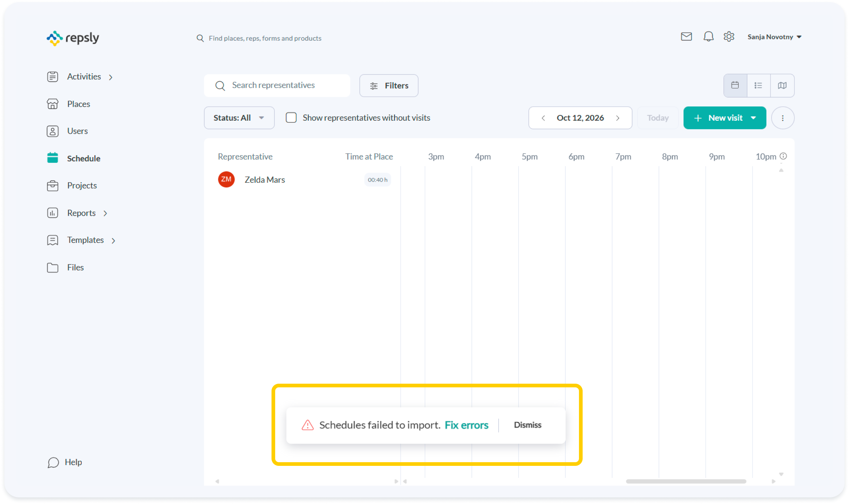Screen dimensions: 849x504
Task: Click the Places store icon
Action: click(52, 104)
